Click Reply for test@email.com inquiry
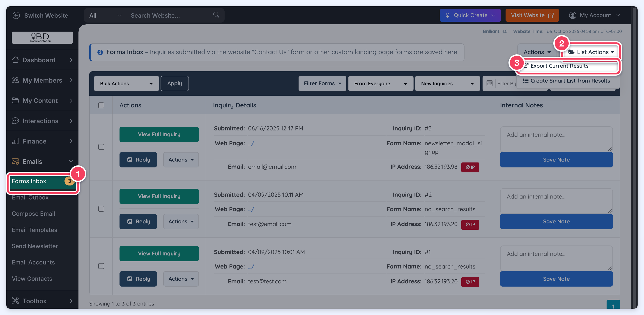 (x=138, y=221)
